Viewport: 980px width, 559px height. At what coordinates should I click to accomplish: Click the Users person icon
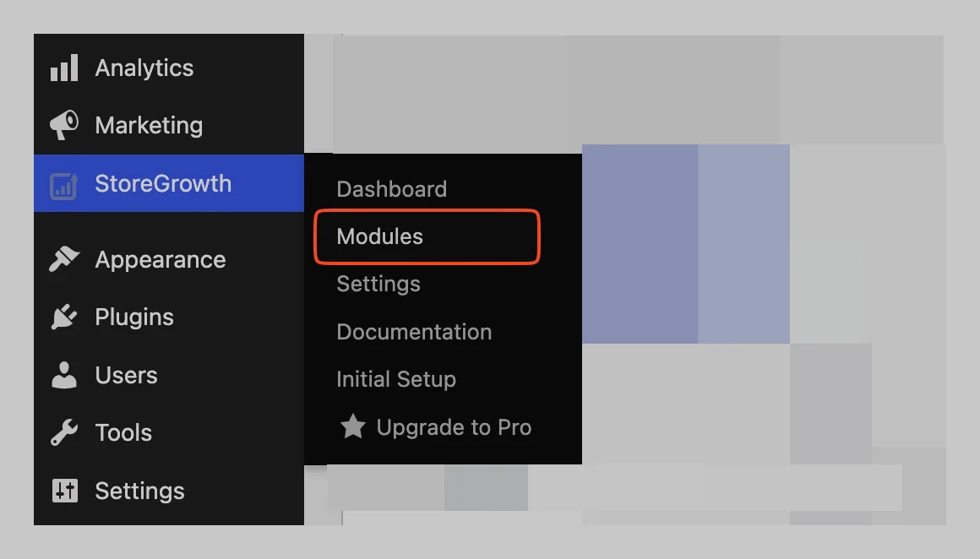(63, 375)
